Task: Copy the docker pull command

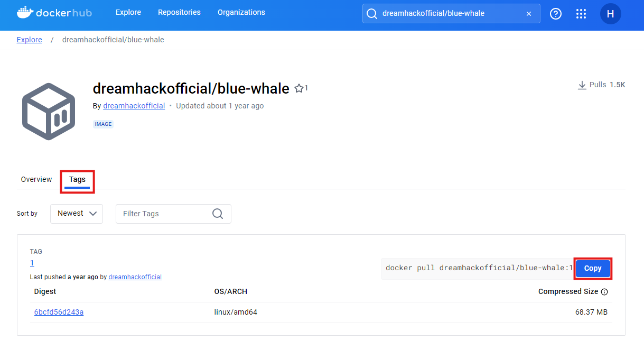Action: 592,268
